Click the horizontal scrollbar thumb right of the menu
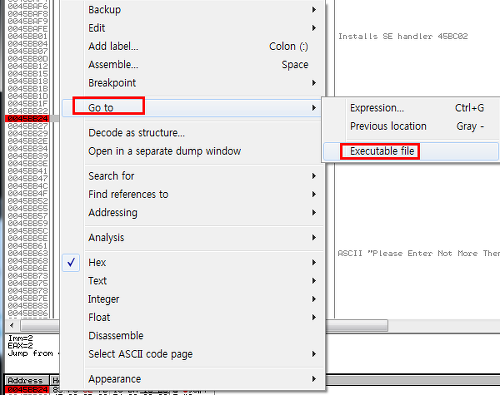 click(357, 325)
